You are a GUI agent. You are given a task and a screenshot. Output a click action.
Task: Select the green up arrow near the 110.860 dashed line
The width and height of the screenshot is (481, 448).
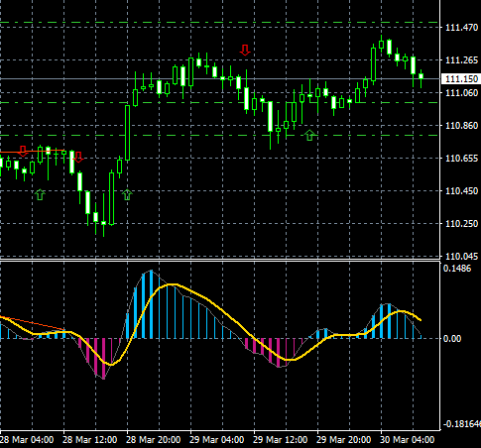(x=309, y=135)
